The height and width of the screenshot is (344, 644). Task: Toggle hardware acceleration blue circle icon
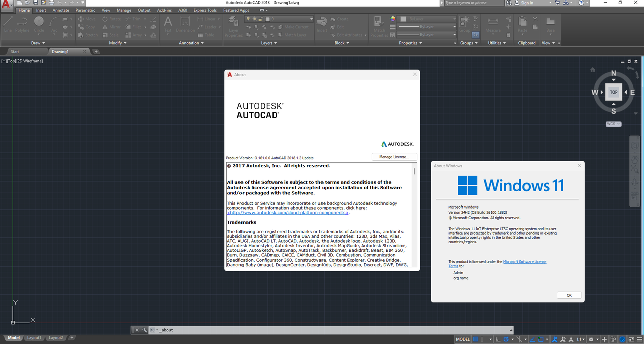point(622,339)
